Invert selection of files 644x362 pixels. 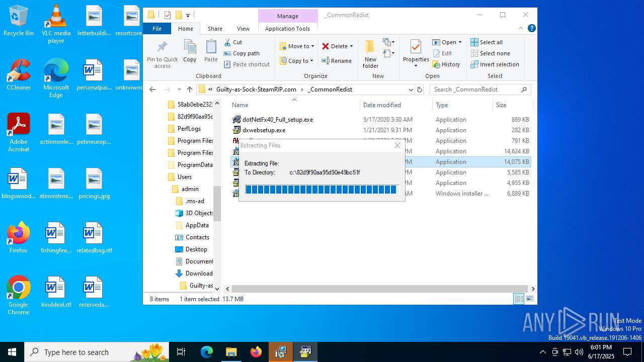(495, 64)
